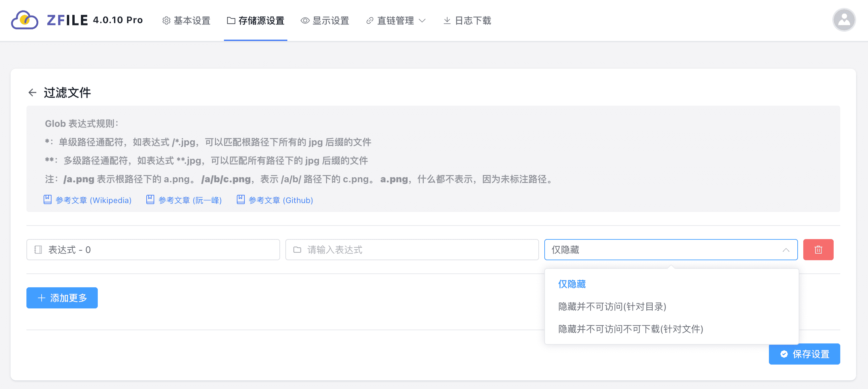Open the 参考文章 (Github) link
868x389 pixels.
coord(280,200)
